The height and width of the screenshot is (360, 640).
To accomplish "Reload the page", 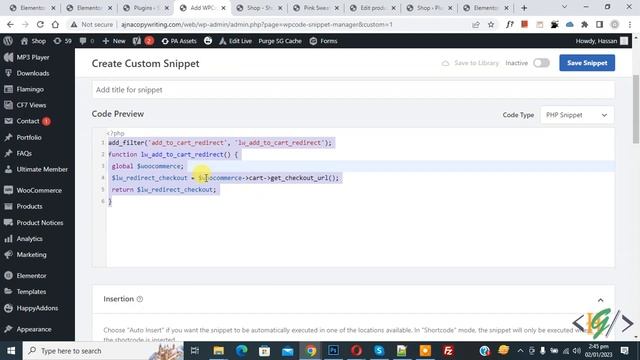I will pyautogui.click(x=40, y=24).
